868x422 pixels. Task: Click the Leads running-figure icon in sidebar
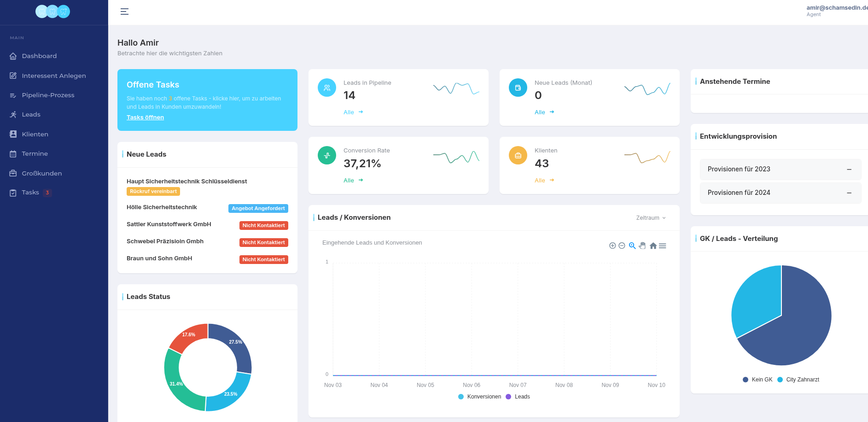(13, 114)
